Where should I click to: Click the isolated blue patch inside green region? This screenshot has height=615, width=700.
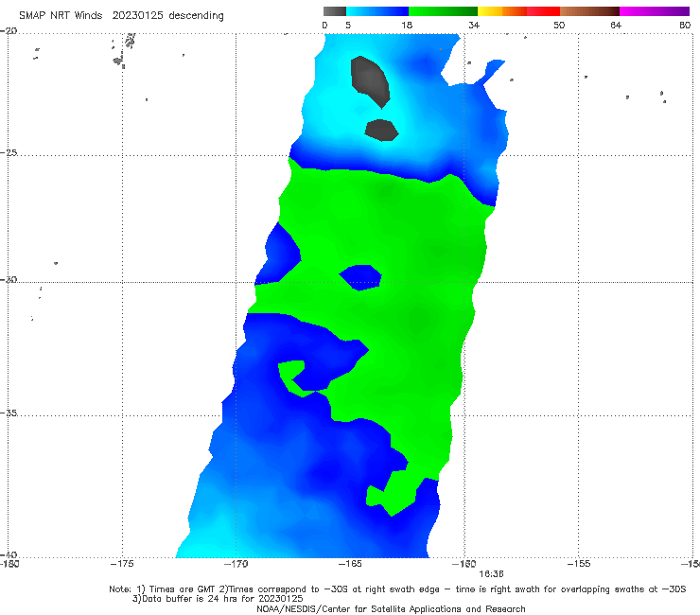360,277
